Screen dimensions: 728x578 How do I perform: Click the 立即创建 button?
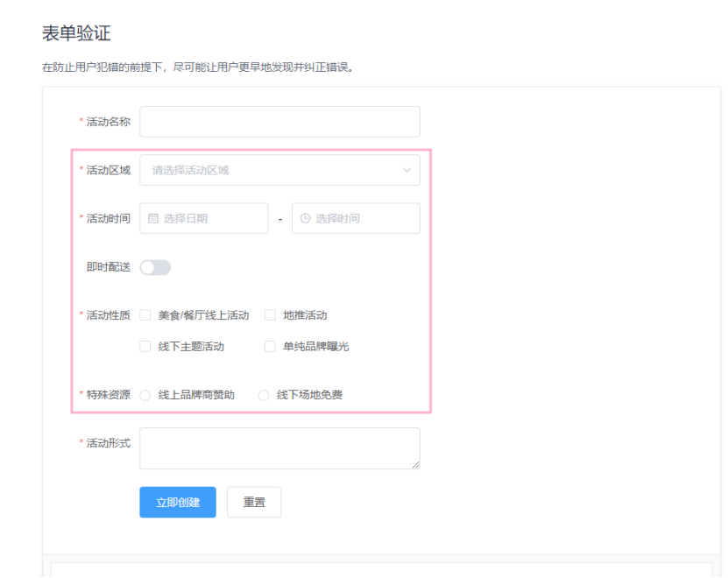[177, 502]
